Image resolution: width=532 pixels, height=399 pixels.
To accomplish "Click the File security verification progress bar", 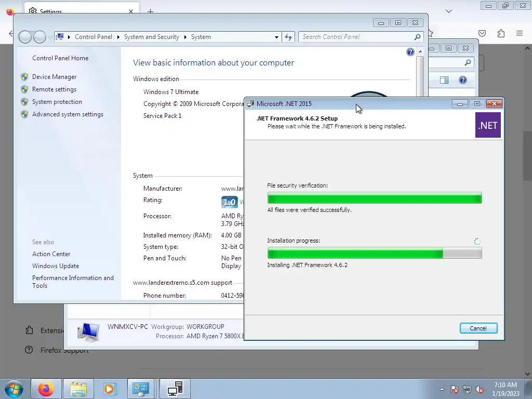I will click(x=375, y=198).
